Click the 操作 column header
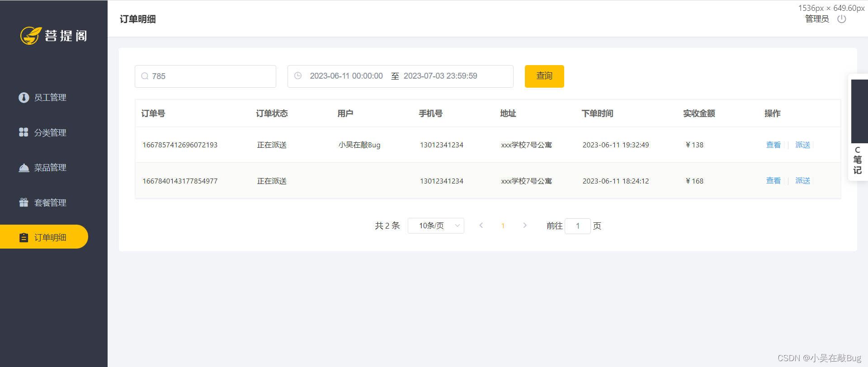Viewport: 868px width, 367px height. tap(773, 113)
